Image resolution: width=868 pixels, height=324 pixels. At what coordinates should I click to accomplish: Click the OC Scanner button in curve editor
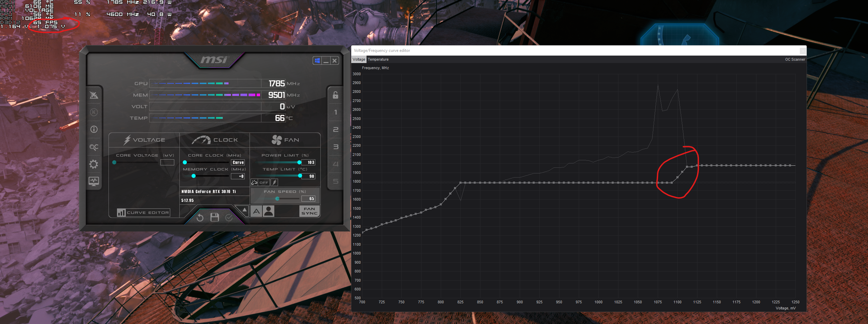tap(795, 59)
